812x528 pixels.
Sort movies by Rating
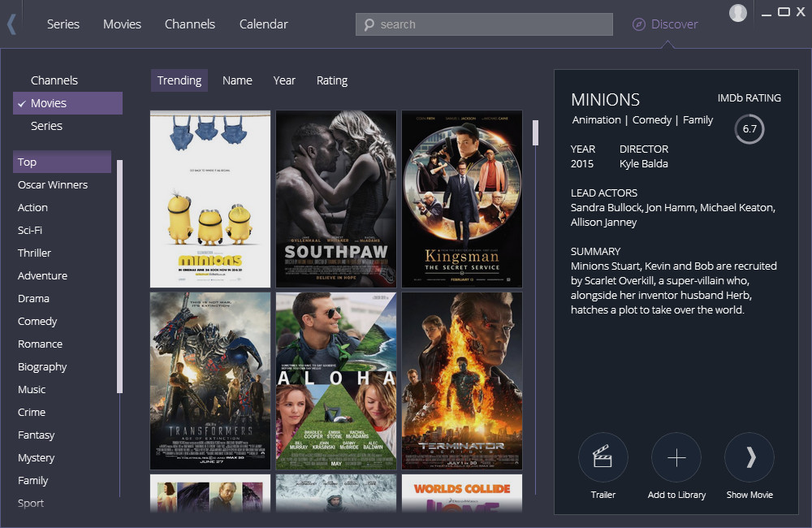click(332, 80)
